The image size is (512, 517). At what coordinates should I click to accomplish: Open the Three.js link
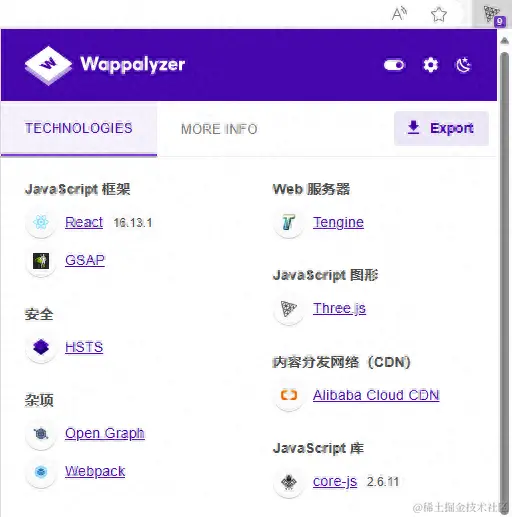point(339,309)
